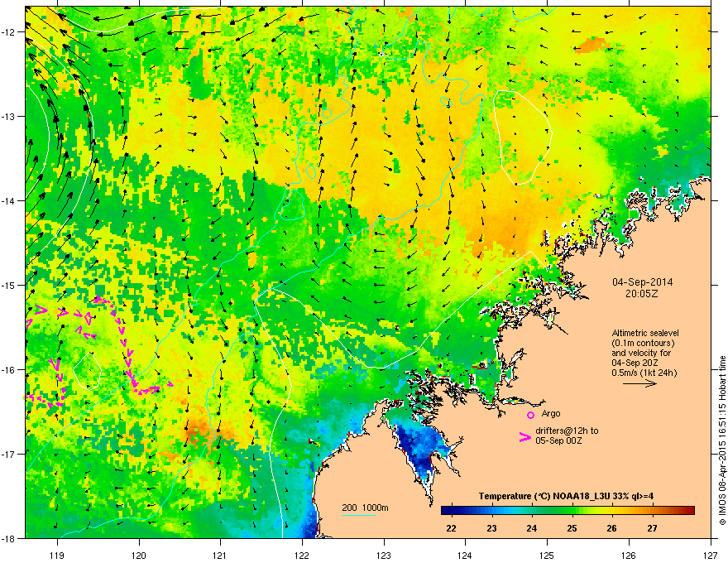728x563 pixels.
Task: Click the dark blue cold-water gulf on the map
Action: coord(420,448)
